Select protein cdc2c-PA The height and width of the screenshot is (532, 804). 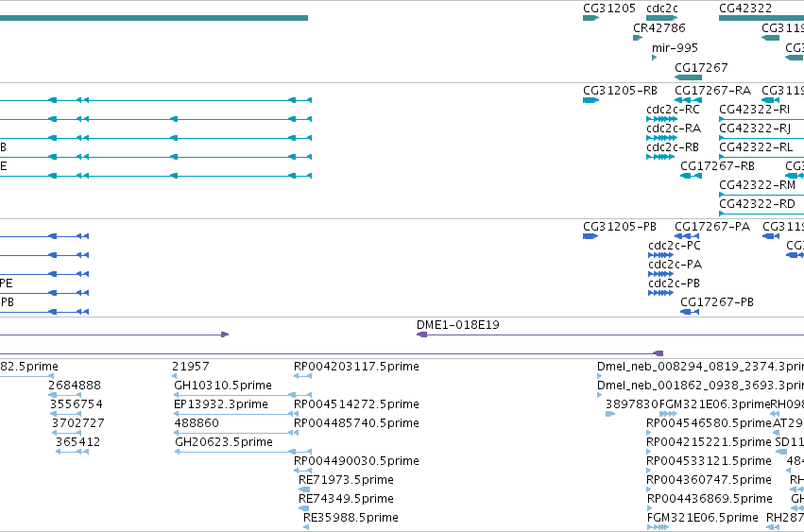[675, 265]
